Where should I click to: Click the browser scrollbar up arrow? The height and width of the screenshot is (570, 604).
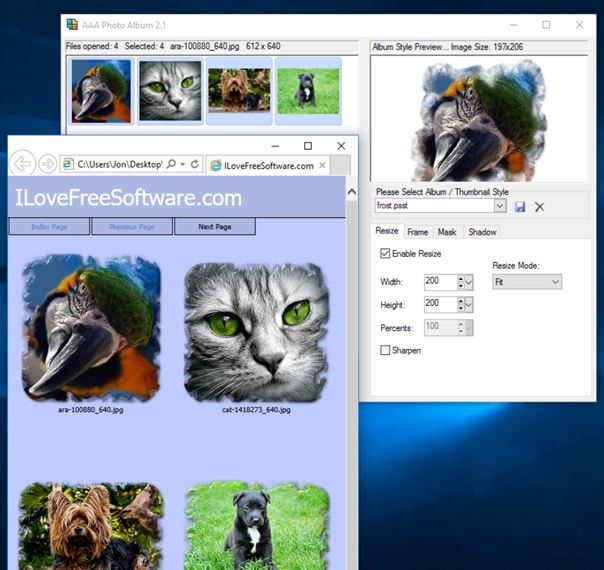point(352,191)
